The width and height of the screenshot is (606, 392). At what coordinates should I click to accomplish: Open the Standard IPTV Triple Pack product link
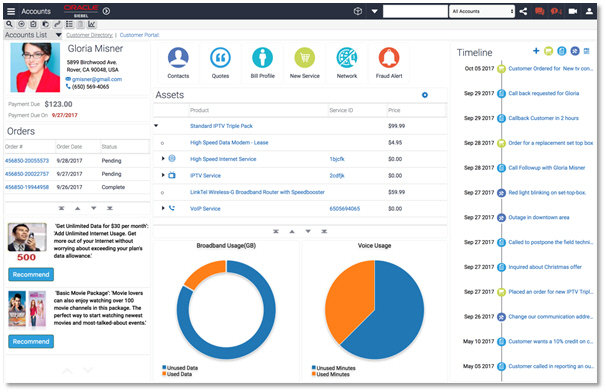(x=221, y=126)
